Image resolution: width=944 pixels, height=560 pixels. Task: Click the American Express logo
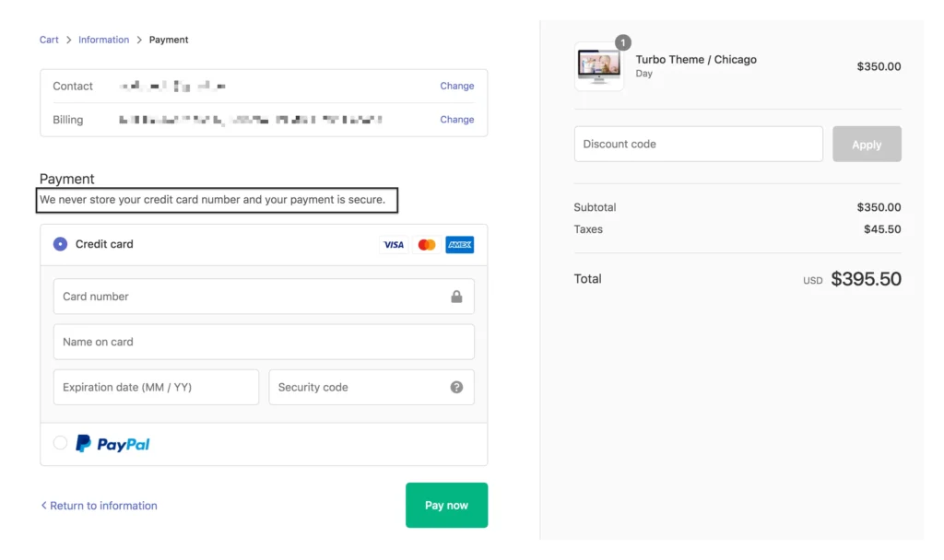click(x=459, y=245)
